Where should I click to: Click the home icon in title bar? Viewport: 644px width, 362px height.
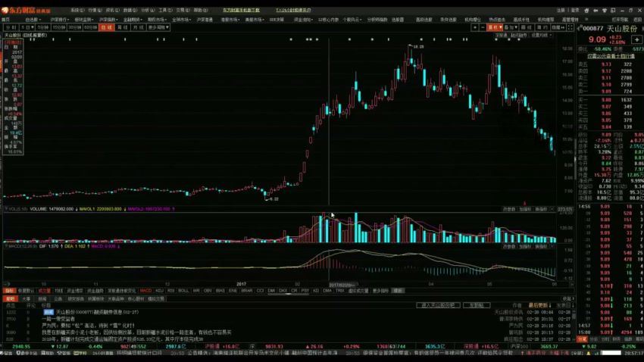(x=586, y=11)
